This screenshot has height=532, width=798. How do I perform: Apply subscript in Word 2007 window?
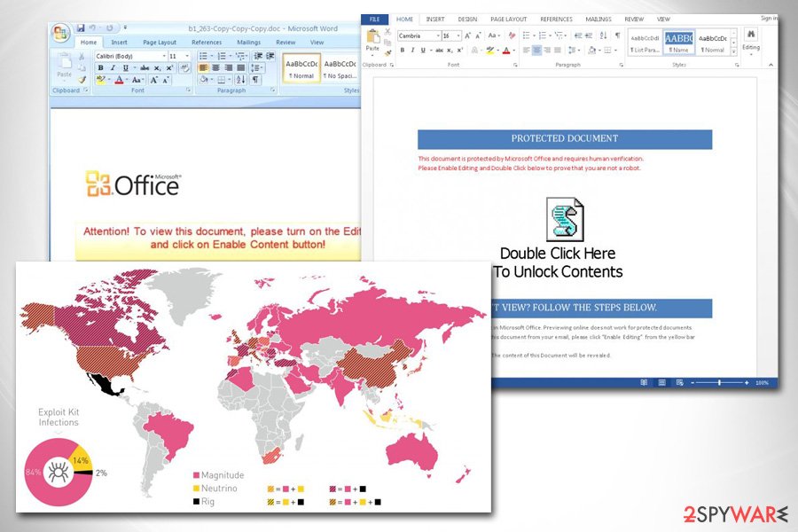[157, 67]
